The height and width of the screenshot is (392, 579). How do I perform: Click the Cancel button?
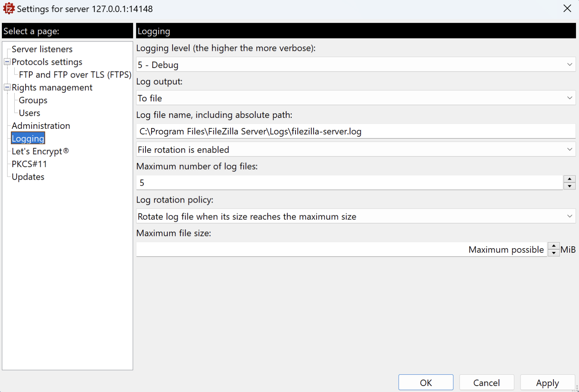(x=487, y=383)
